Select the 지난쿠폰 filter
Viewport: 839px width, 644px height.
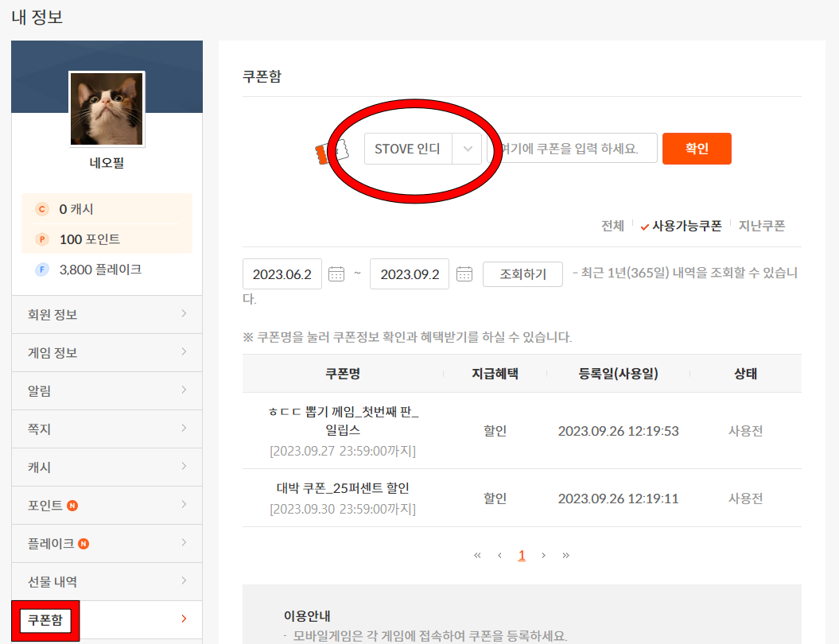(762, 226)
